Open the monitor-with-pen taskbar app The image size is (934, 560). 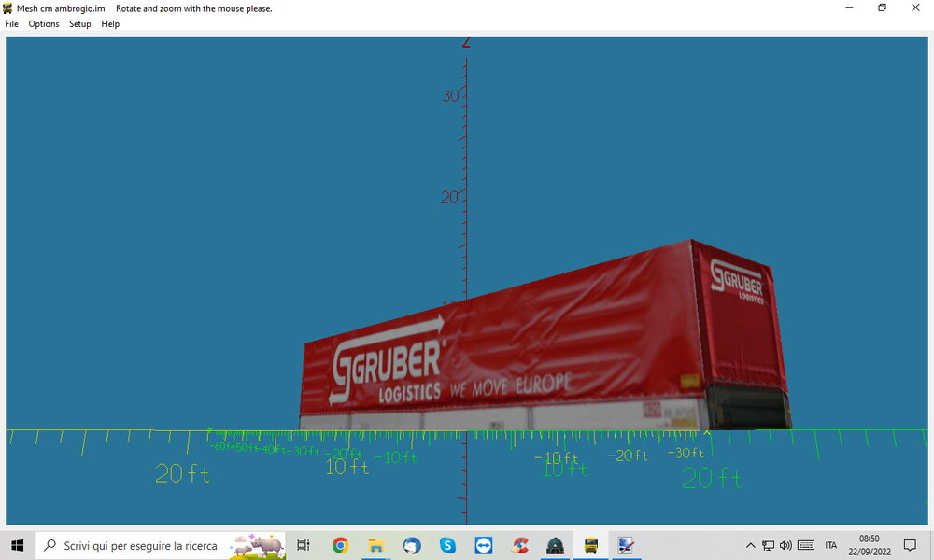626,545
